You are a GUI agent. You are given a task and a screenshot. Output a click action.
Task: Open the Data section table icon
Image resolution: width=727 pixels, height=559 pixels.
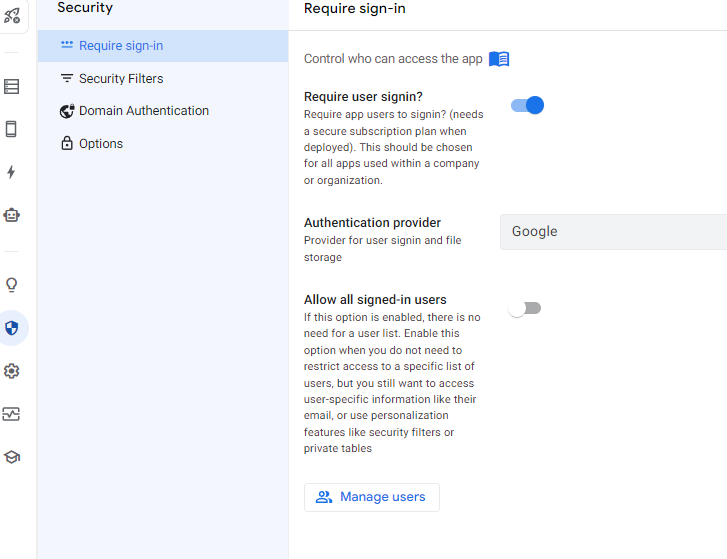click(12, 87)
